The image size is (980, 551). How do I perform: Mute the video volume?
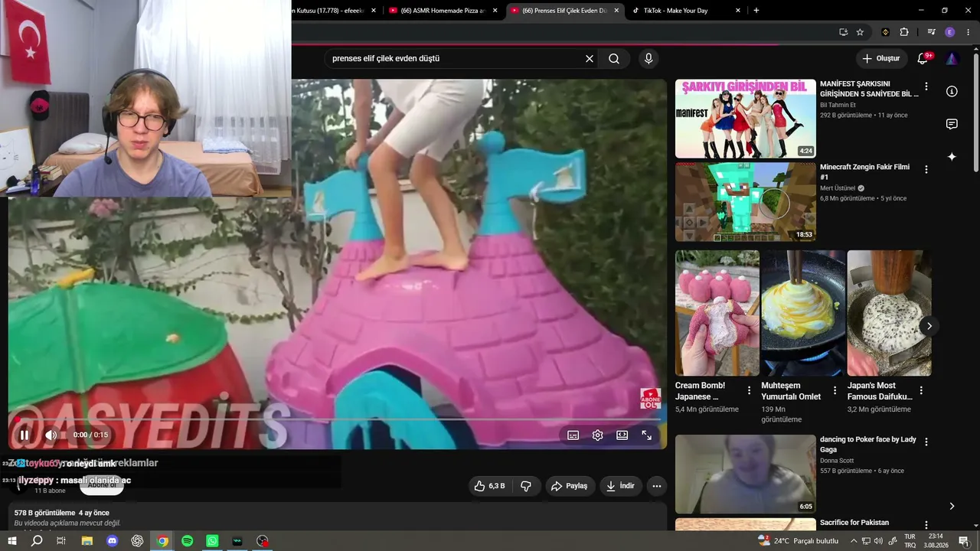(51, 435)
